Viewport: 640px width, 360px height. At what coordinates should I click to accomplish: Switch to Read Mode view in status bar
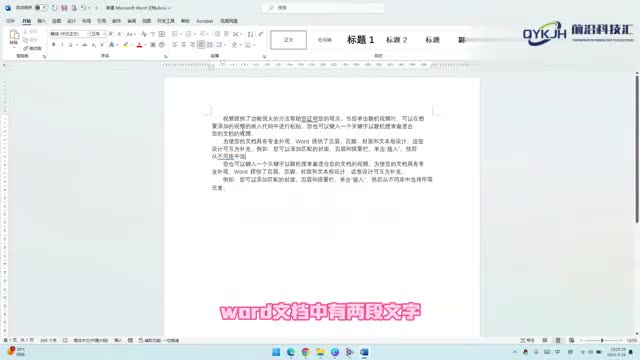pyautogui.click(x=544, y=340)
